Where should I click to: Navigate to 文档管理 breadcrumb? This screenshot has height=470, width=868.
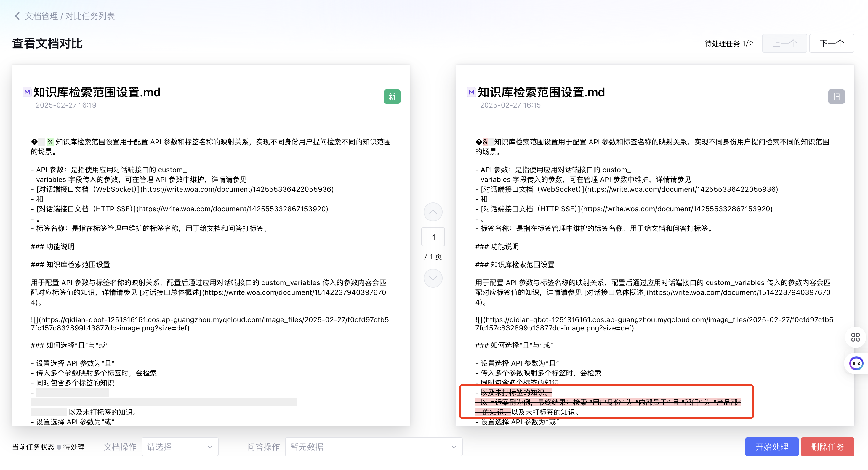coord(41,16)
